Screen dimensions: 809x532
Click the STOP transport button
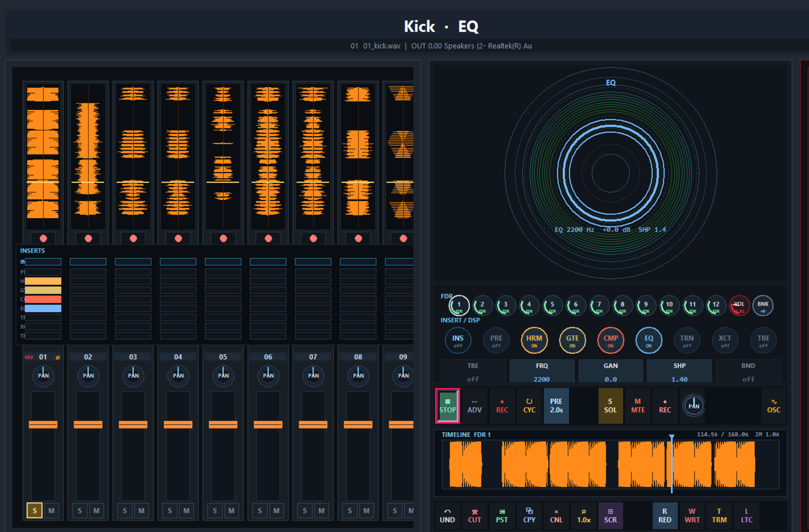click(x=447, y=406)
